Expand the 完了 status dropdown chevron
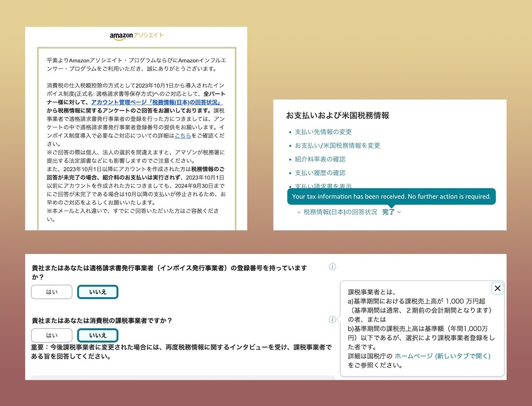532x406 pixels. (399, 212)
